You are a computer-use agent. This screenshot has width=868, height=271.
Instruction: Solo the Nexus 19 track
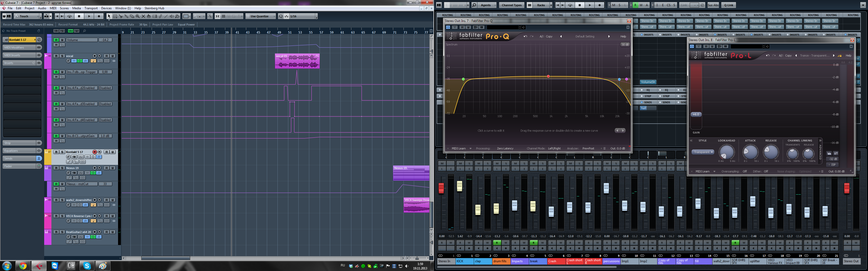pos(62,168)
